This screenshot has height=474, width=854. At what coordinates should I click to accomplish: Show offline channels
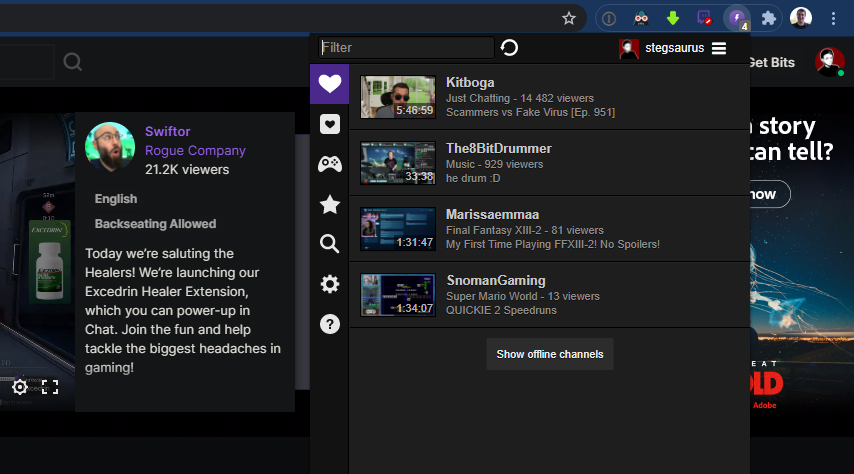point(550,354)
